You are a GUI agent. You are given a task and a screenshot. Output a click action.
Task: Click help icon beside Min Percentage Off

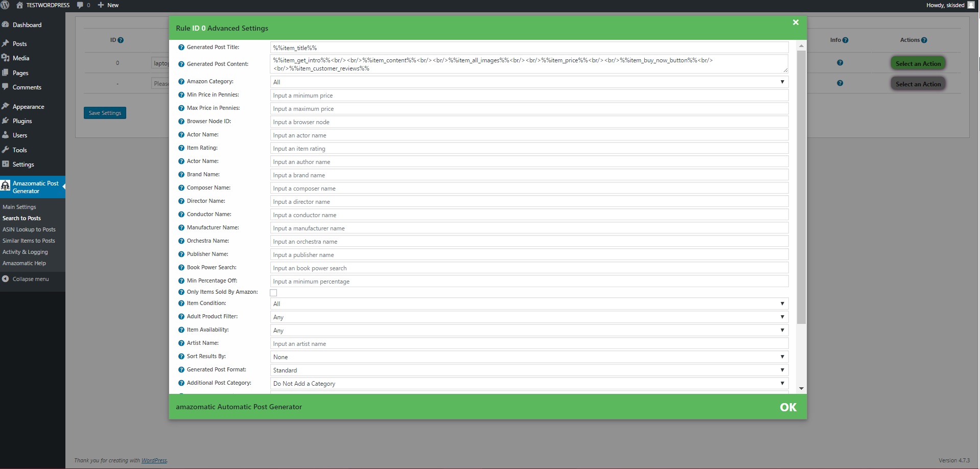[181, 281]
